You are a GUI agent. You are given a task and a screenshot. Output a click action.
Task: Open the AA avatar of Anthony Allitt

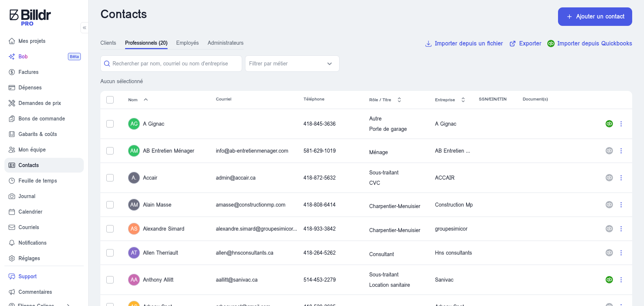(x=134, y=280)
